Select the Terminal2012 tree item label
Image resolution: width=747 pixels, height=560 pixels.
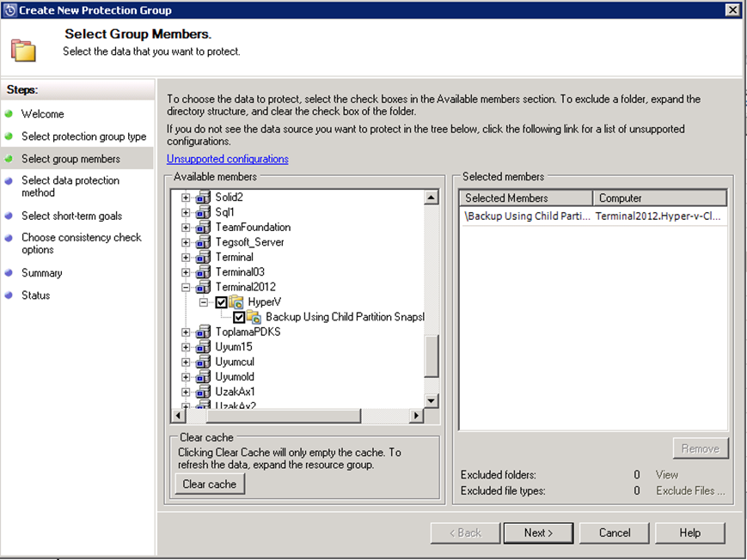coord(245,287)
